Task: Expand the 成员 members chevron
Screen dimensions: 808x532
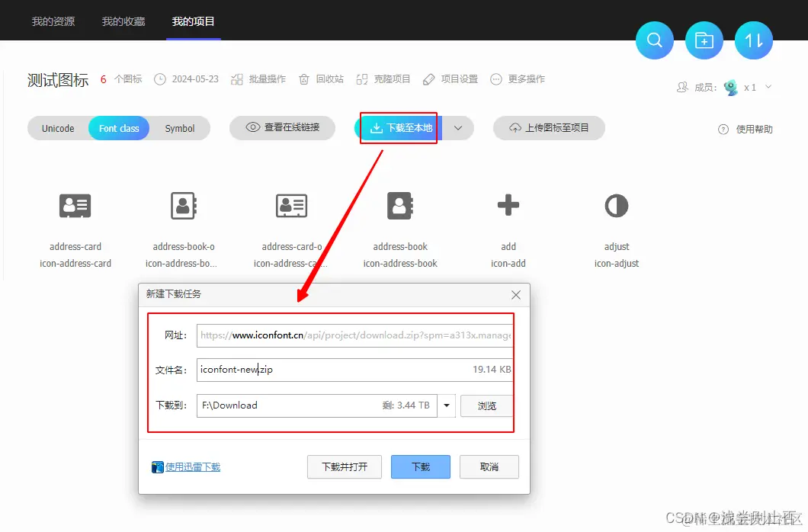Action: (x=768, y=87)
